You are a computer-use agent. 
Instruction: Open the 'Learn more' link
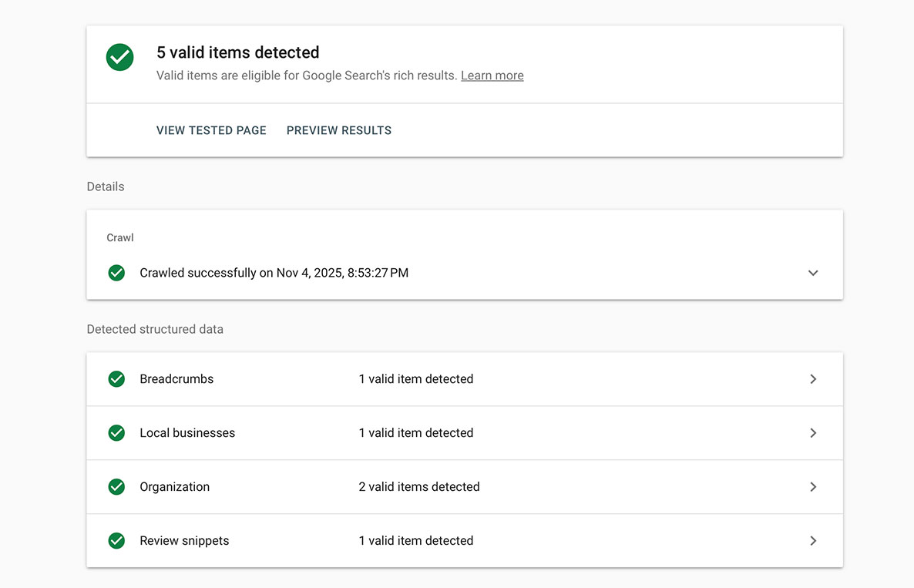coord(492,75)
